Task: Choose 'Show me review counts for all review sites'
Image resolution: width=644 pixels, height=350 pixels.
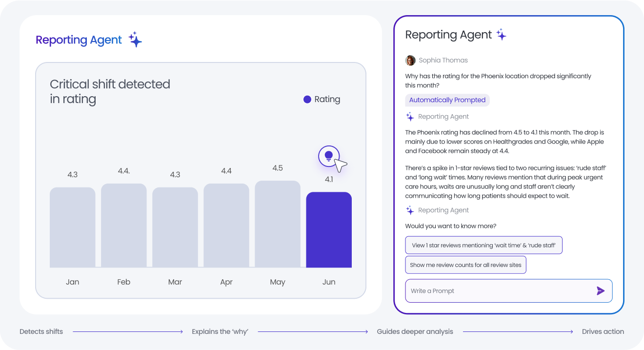Action: (x=465, y=265)
